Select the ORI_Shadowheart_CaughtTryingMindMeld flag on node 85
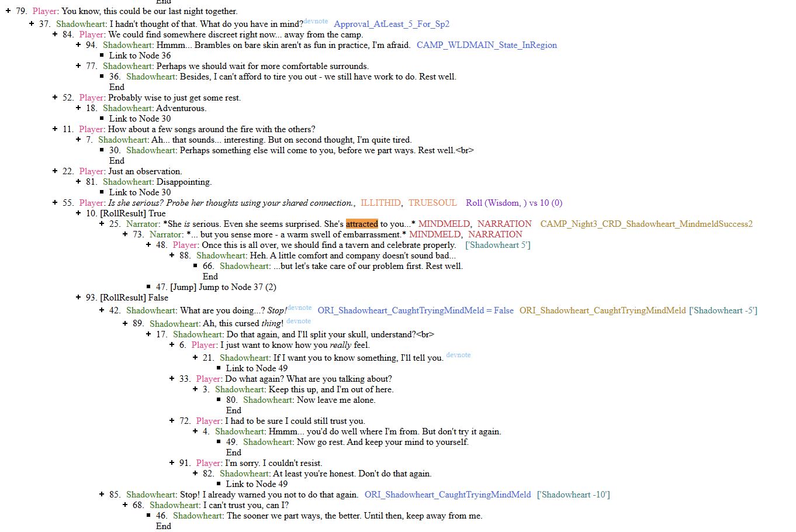This screenshot has height=532, width=796. 448,495
